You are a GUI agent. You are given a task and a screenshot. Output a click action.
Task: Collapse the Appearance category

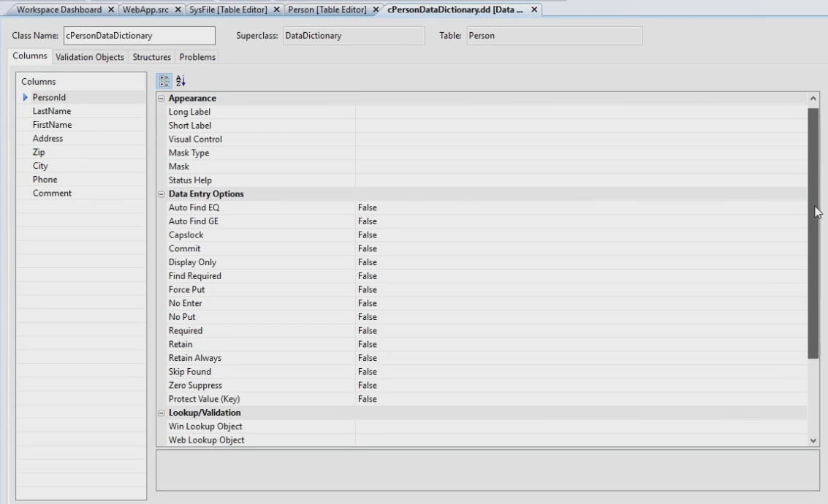coord(162,99)
